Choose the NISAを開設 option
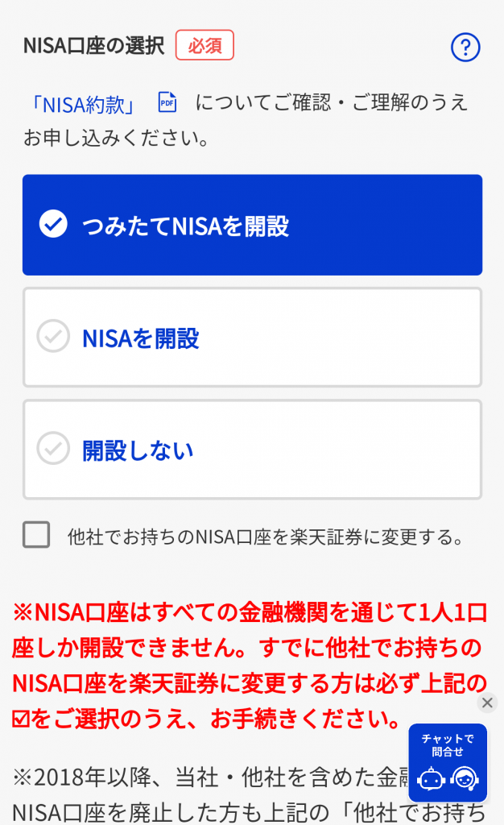Screen dimensions: 504x825 (x=252, y=338)
